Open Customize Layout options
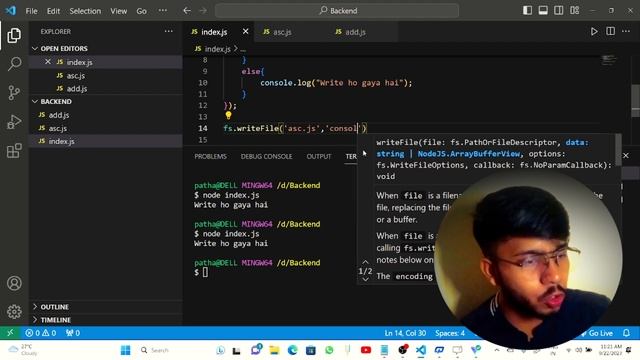Screen dimensions: 640x360 [x=575, y=11]
